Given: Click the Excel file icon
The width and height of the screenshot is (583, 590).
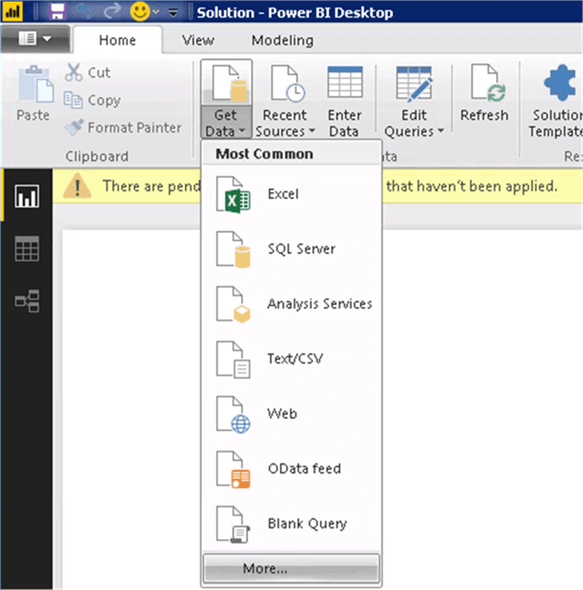Looking at the screenshot, I should pyautogui.click(x=233, y=195).
